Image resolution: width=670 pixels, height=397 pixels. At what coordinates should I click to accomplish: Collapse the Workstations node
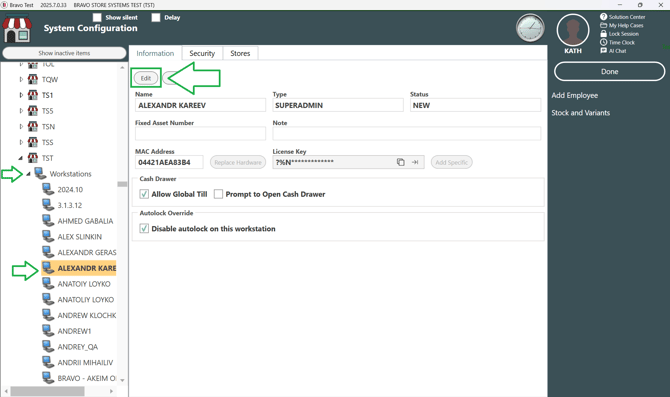click(x=28, y=174)
